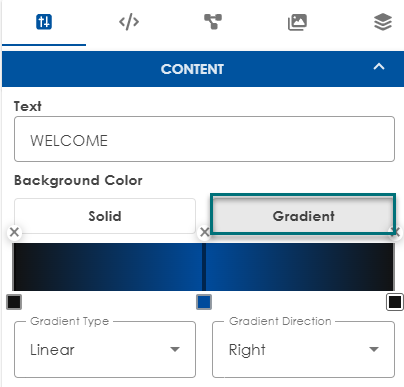
Task: Select the Gradient background option
Action: point(303,214)
